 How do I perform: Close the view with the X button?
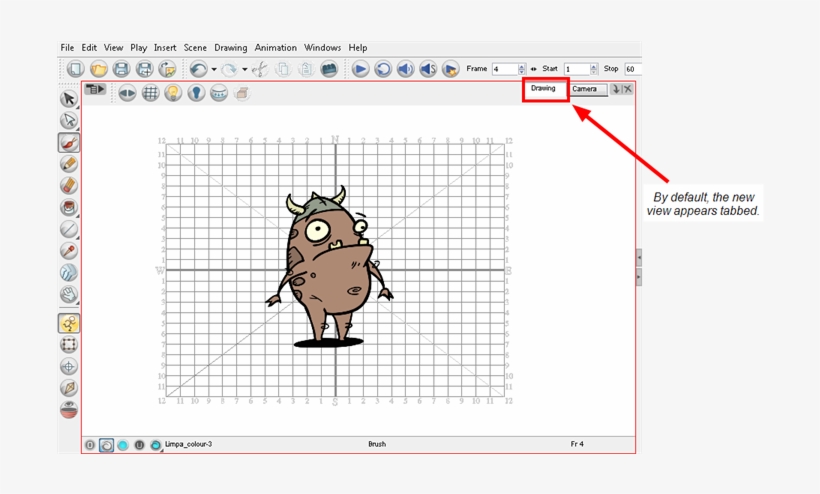(628, 89)
